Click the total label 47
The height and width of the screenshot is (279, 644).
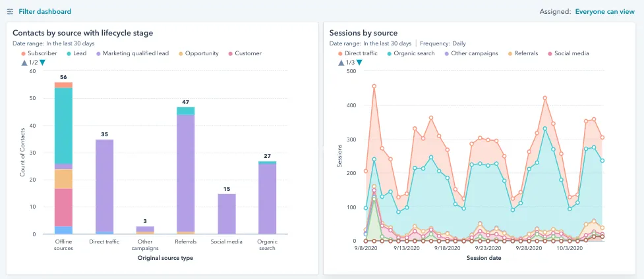pyautogui.click(x=186, y=102)
